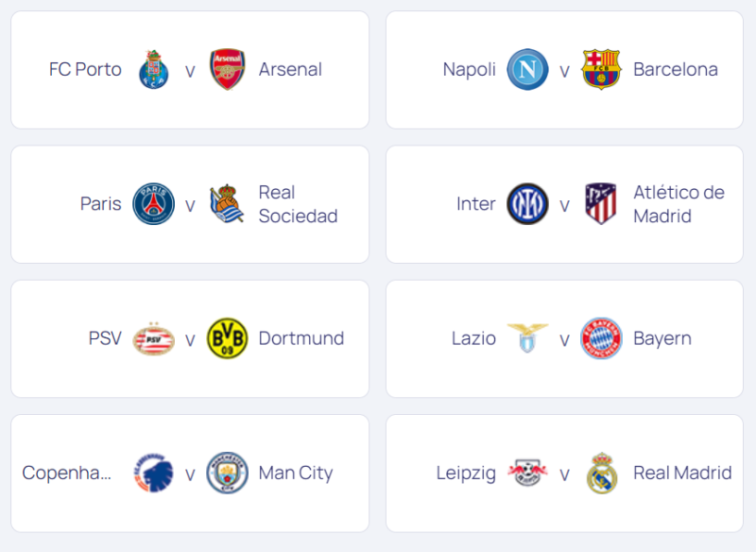Click the Barcelona club crest
Screen dimensions: 756x552
point(601,69)
